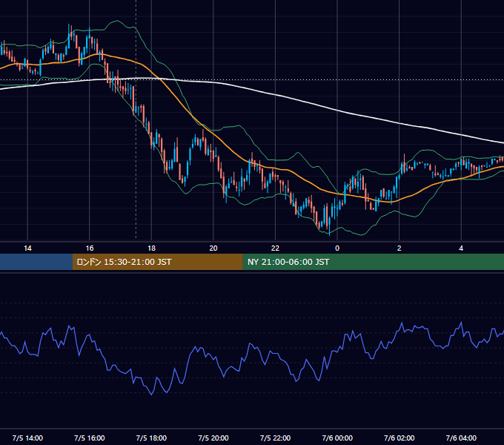Click the upper time axis label 2
The height and width of the screenshot is (445, 504).
point(399,248)
